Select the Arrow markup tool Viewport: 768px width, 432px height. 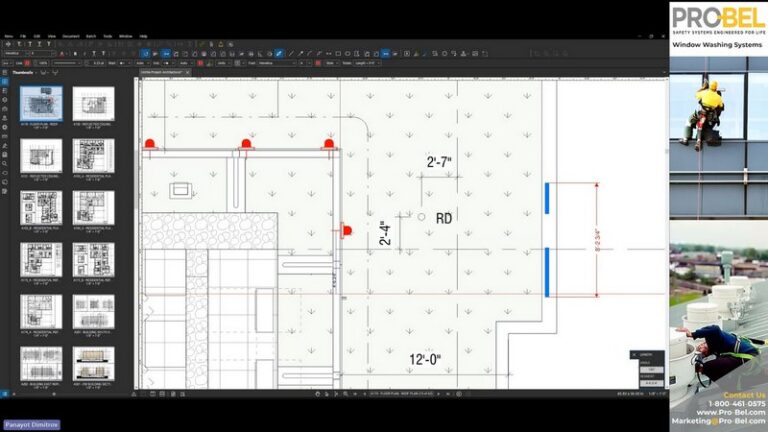(300, 54)
